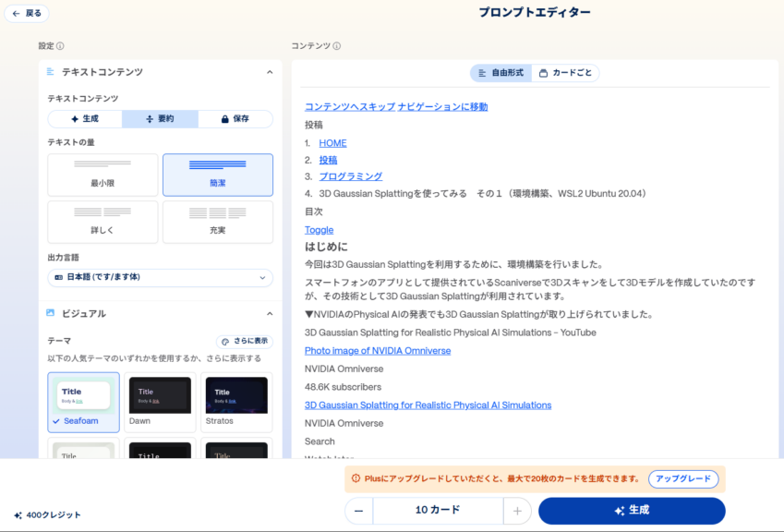The image size is (784, 532).
Task: Click the アップグレード upgrade button
Action: click(682, 479)
